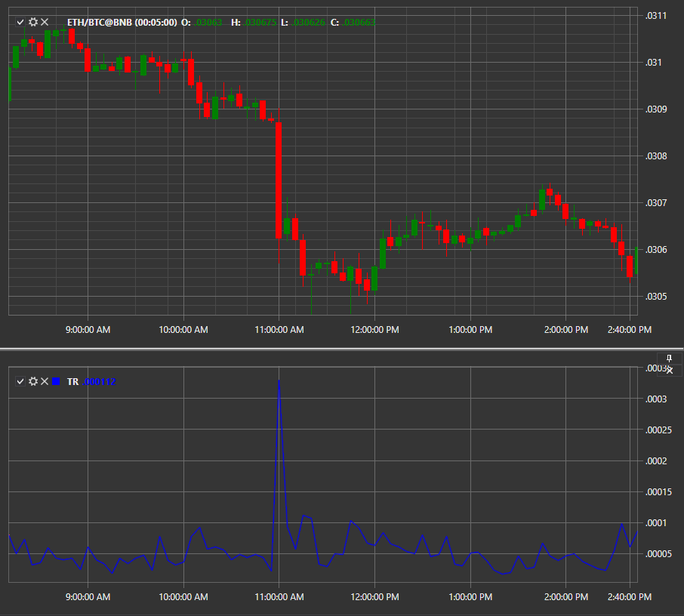Viewport: 684px width, 616px height.
Task: Pin the TR indicator panel
Action: click(x=669, y=359)
